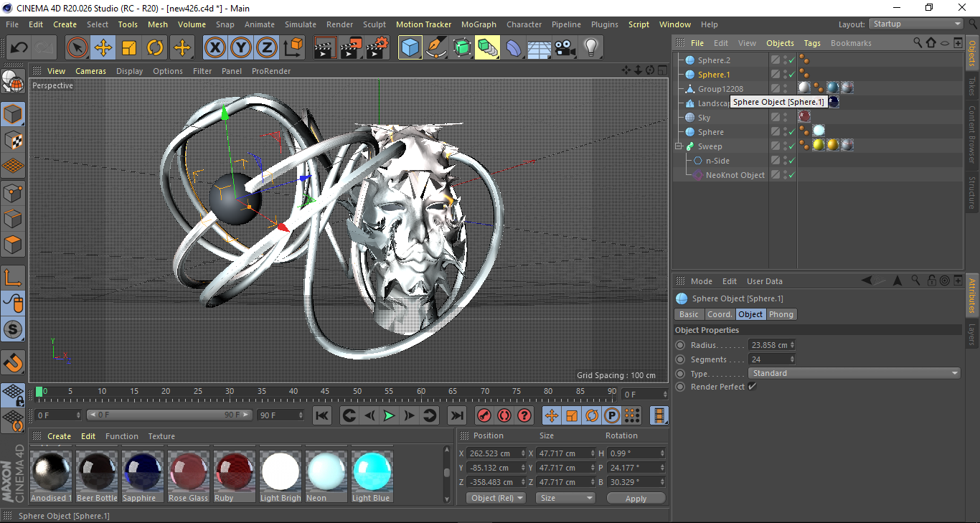Open the Simulate menu
980x523 pixels.
click(300, 24)
